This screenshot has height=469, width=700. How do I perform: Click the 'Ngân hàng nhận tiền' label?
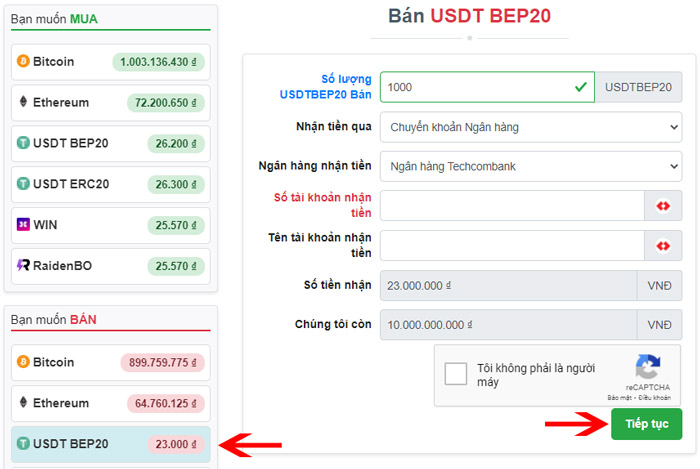pos(315,166)
